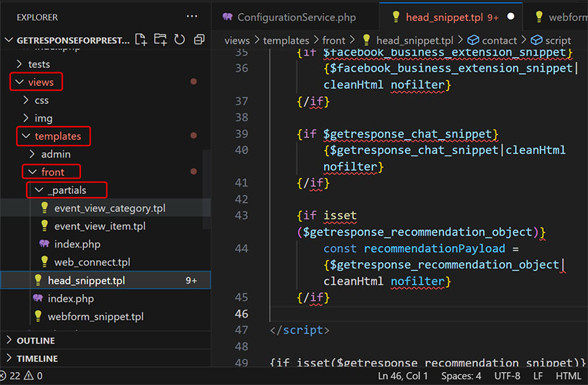Click front in the breadcrumb path
Screen dimensions: 588x385
333,40
